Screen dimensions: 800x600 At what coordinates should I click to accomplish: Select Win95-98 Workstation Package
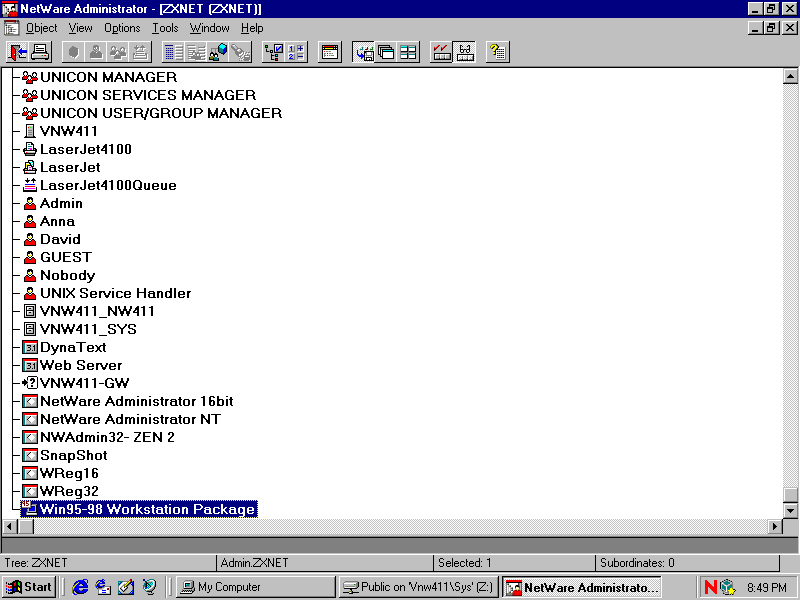click(139, 509)
